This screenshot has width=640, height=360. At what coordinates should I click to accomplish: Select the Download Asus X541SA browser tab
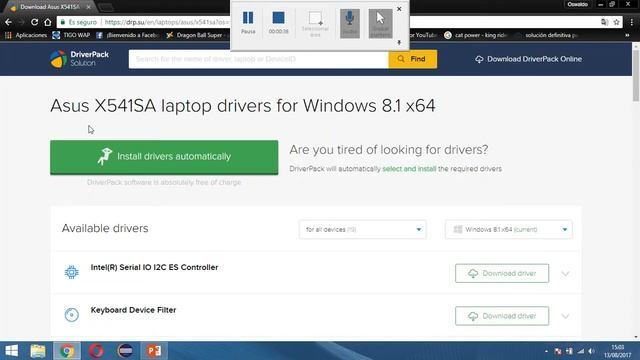(x=51, y=7)
